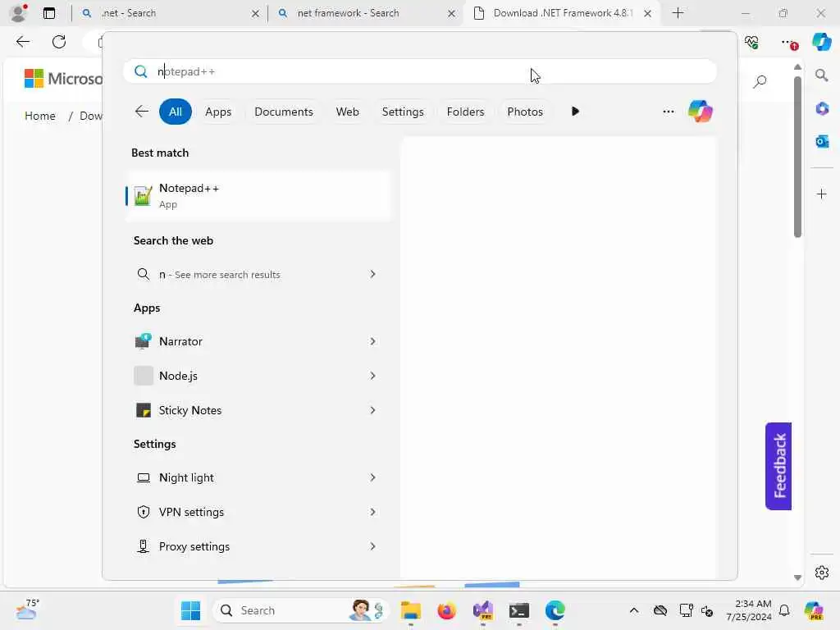This screenshot has height=630, width=840.
Task: Click the Feedback button
Action: point(778,466)
